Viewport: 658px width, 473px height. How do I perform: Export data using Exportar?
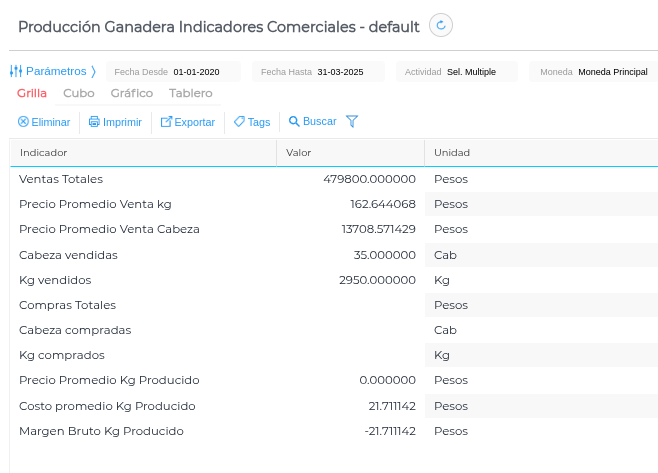pos(188,122)
